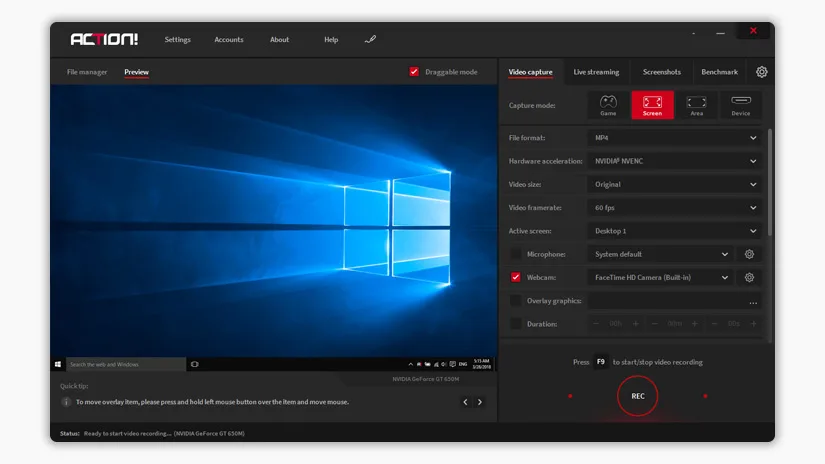
Task: Enable the Microphone checkbox
Action: [516, 254]
